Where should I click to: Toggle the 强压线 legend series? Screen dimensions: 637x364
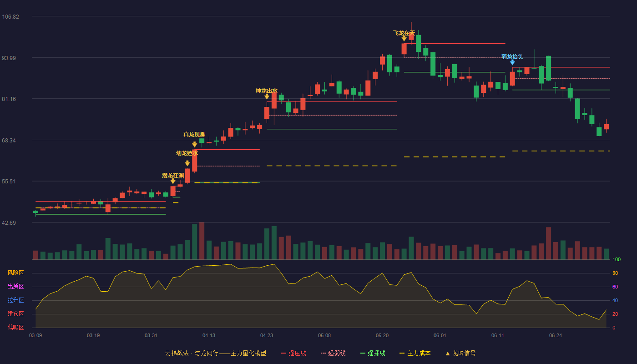click(x=293, y=353)
